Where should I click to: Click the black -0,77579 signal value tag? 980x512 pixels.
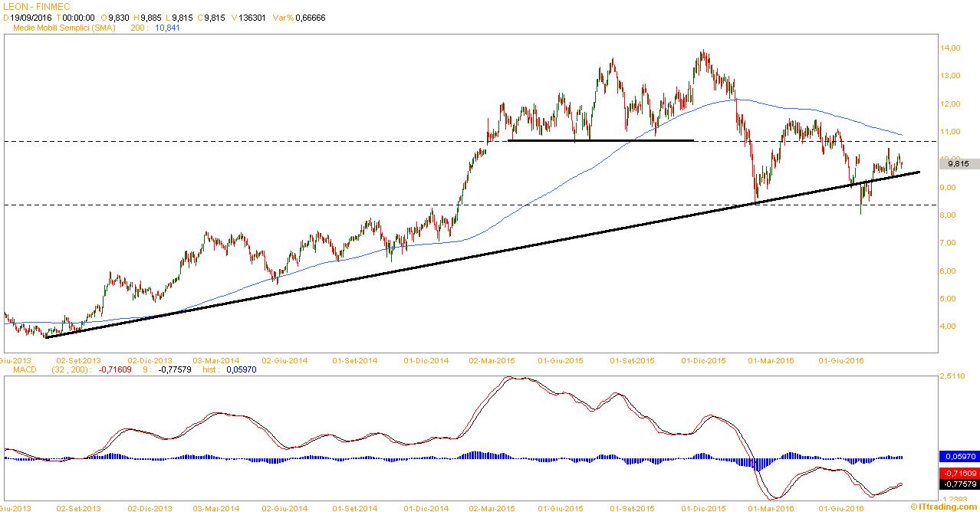pos(958,484)
